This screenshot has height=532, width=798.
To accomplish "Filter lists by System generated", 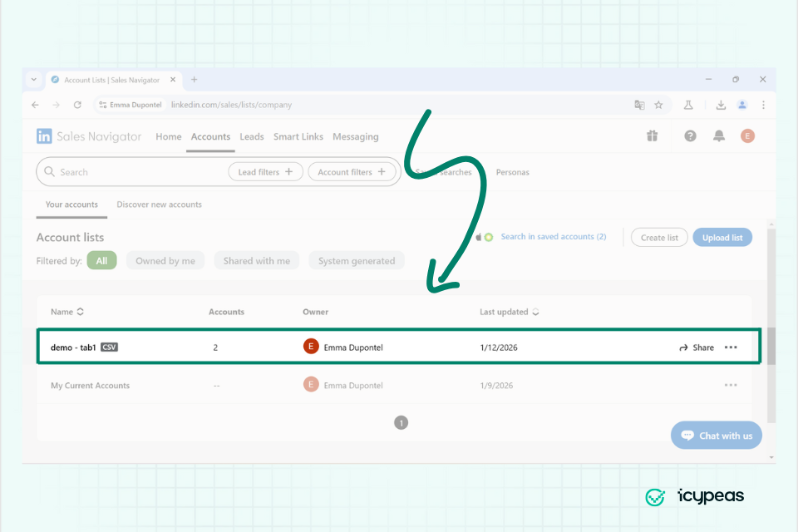I will tap(357, 261).
